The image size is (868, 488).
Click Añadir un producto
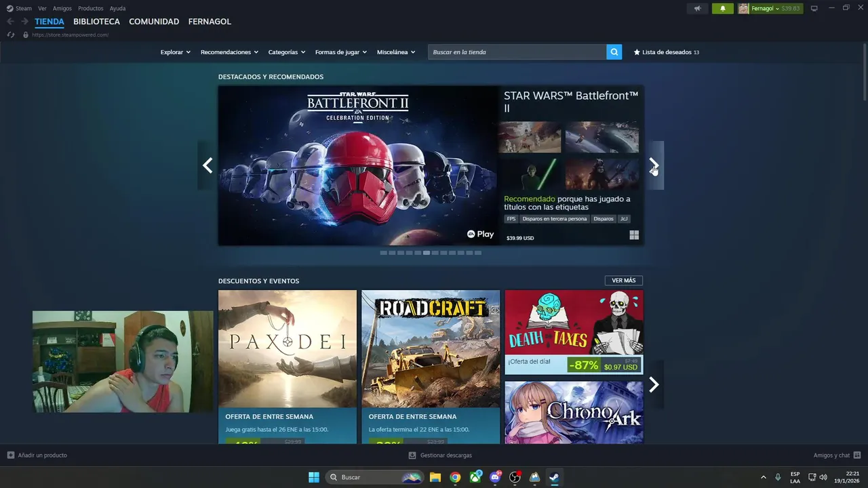[x=37, y=455]
